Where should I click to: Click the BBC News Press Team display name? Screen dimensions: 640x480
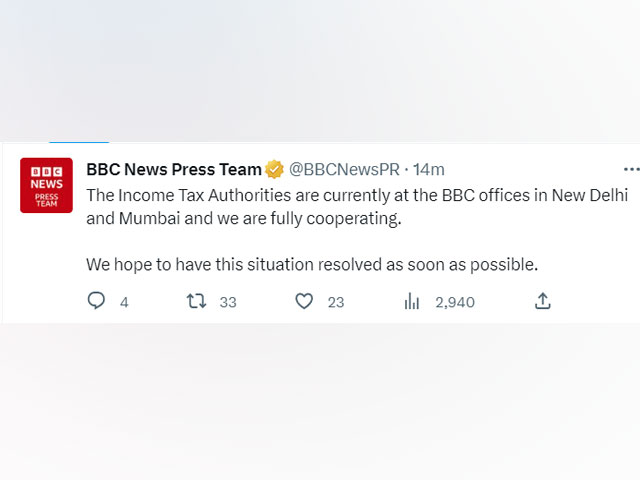click(x=174, y=170)
